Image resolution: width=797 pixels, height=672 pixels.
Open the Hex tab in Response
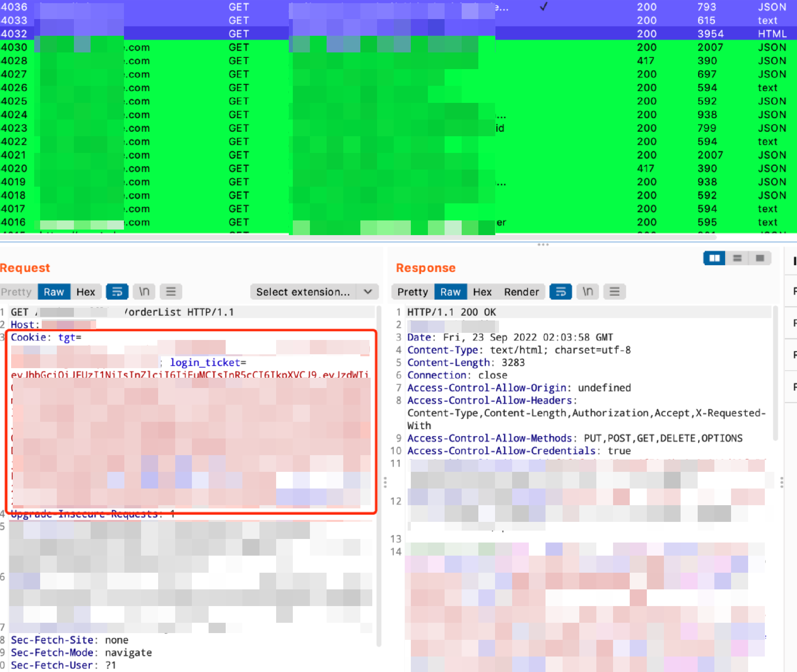point(482,292)
